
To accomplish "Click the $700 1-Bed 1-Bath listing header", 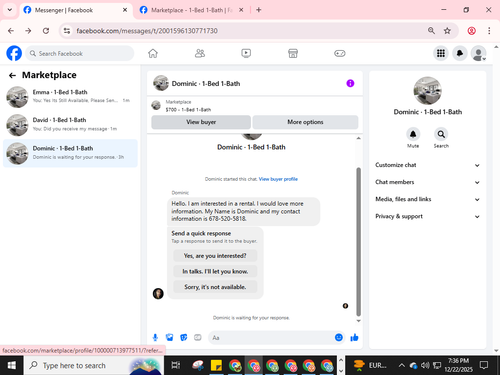I will coord(254,106).
